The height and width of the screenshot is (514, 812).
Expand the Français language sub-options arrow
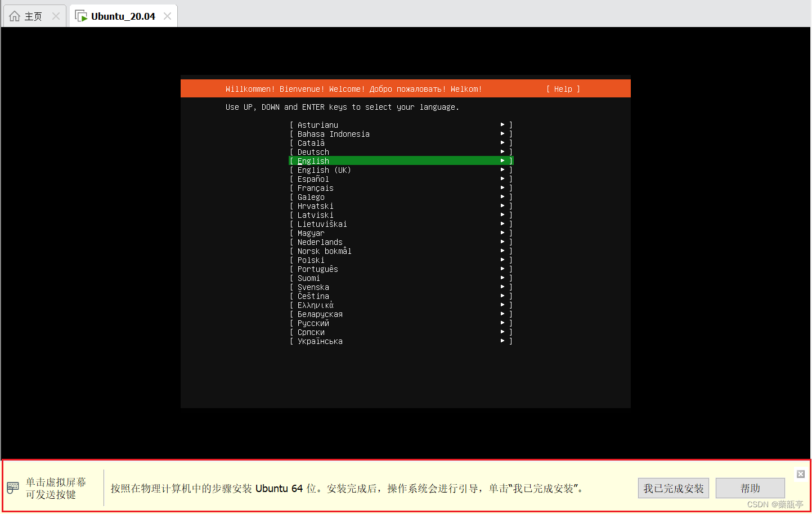(503, 187)
